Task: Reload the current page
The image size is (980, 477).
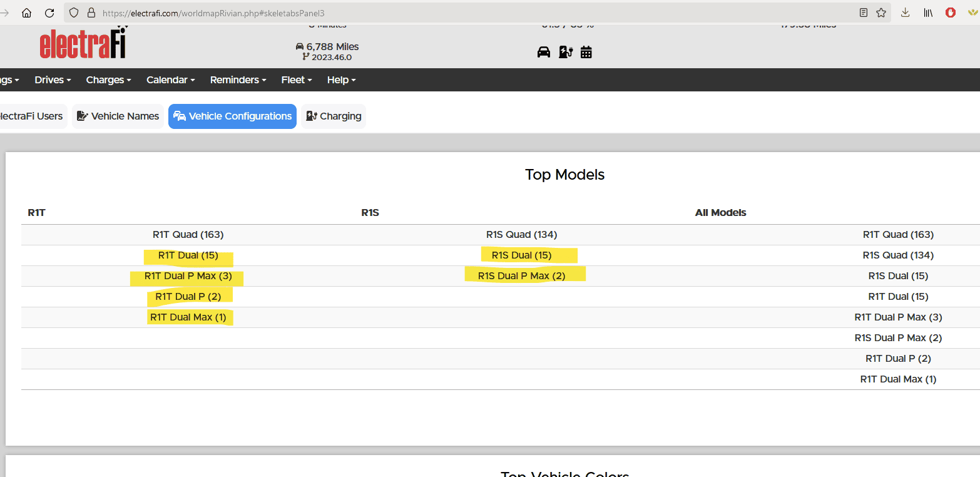Action: 50,13
